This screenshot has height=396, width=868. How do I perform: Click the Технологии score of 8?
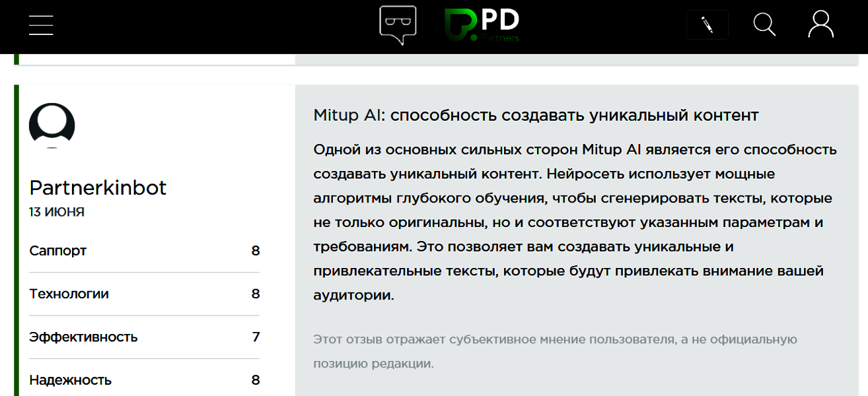pyautogui.click(x=256, y=294)
